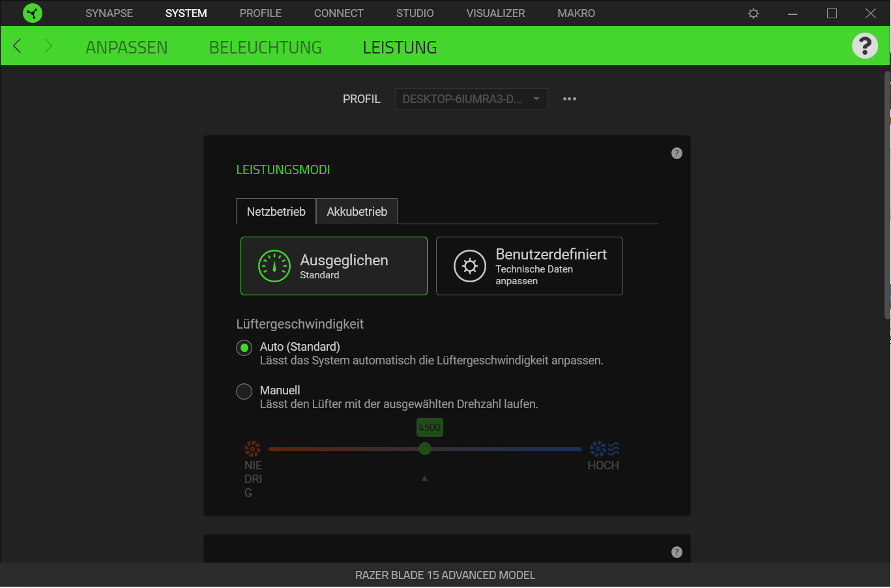Choose the Benutzerdefiniert performance mode

click(529, 266)
